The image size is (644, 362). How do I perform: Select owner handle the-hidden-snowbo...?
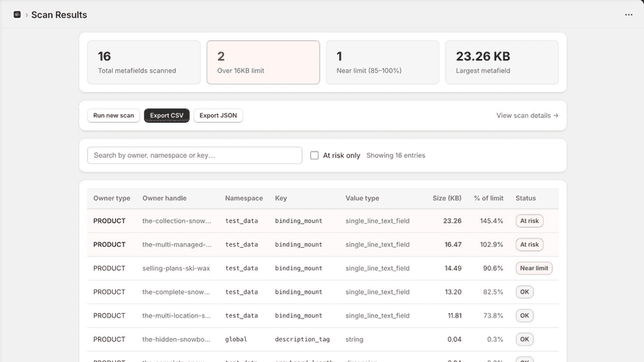pyautogui.click(x=177, y=339)
